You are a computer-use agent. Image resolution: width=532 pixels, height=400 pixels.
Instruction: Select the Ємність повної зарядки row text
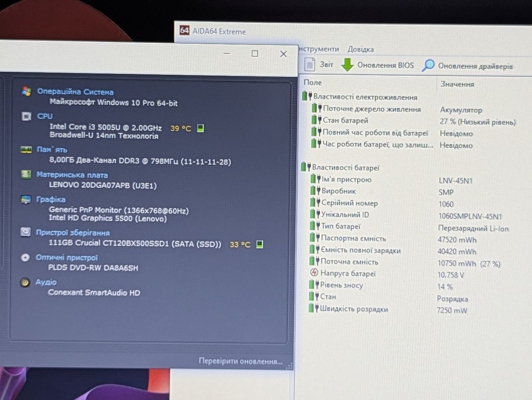tap(361, 250)
